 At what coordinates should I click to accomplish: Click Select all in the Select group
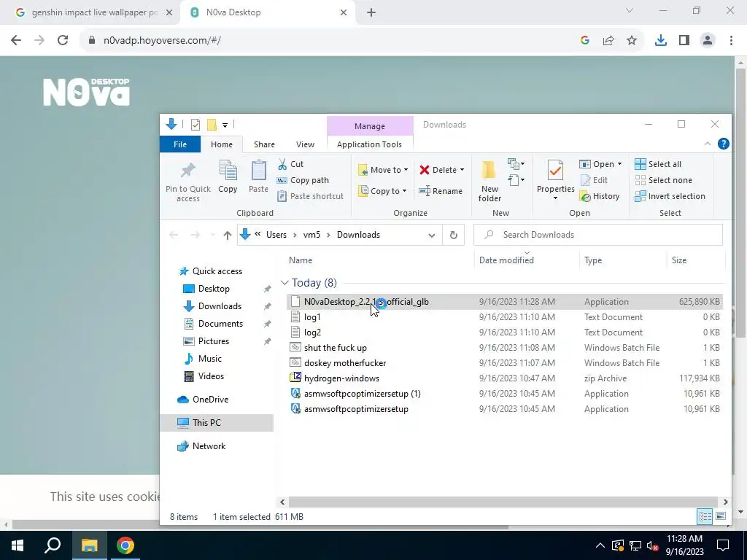[658, 164]
